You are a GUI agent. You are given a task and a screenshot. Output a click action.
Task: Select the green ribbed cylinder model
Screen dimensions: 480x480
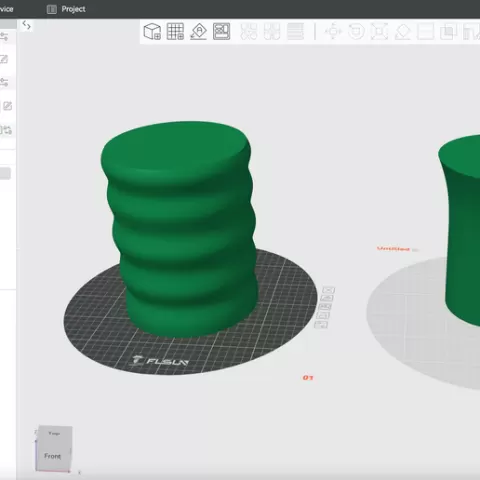point(179,227)
